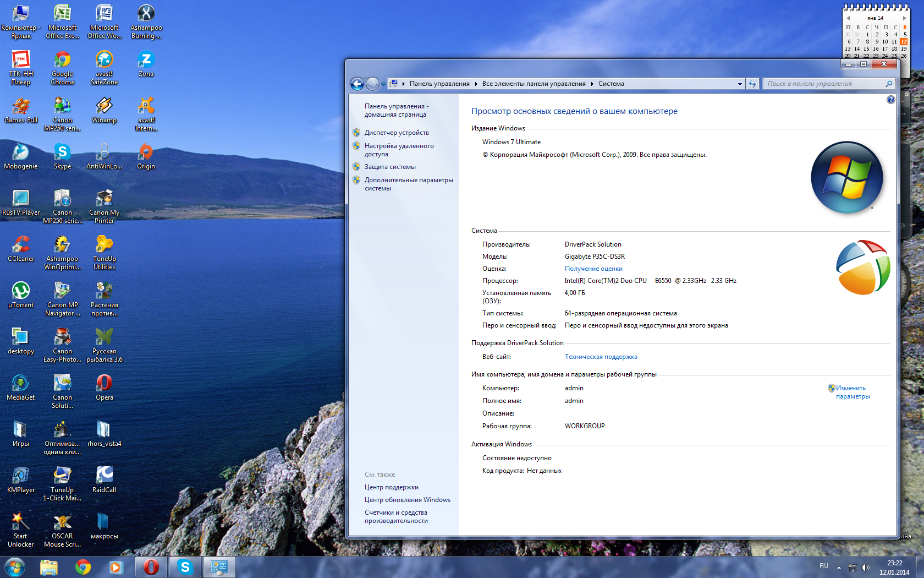
Task: Open the Google Chrome desktop shortcut
Action: [62, 68]
